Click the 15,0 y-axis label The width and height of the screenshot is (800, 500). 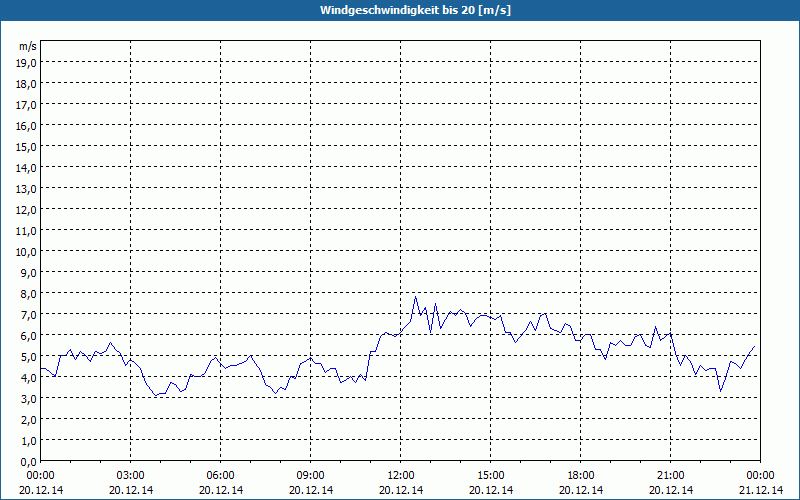tap(27, 146)
